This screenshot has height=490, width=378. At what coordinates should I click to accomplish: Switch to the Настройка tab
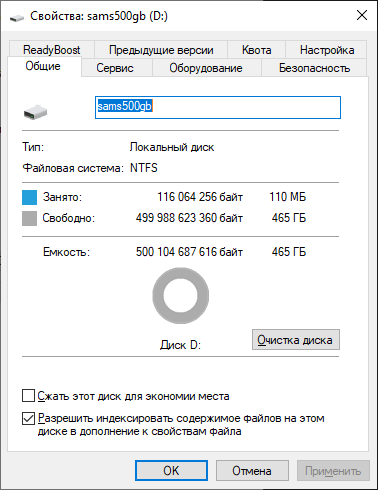tap(327, 50)
